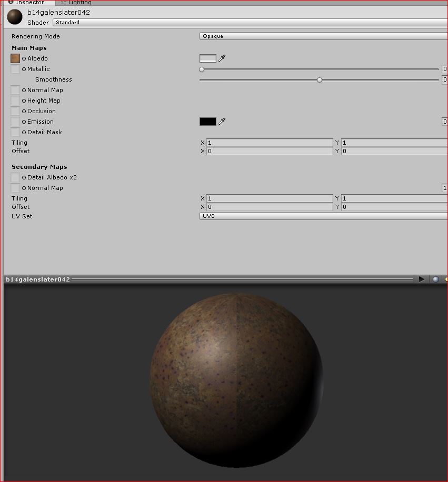
Task: Open the Rendering Mode dropdown
Action: 321,36
